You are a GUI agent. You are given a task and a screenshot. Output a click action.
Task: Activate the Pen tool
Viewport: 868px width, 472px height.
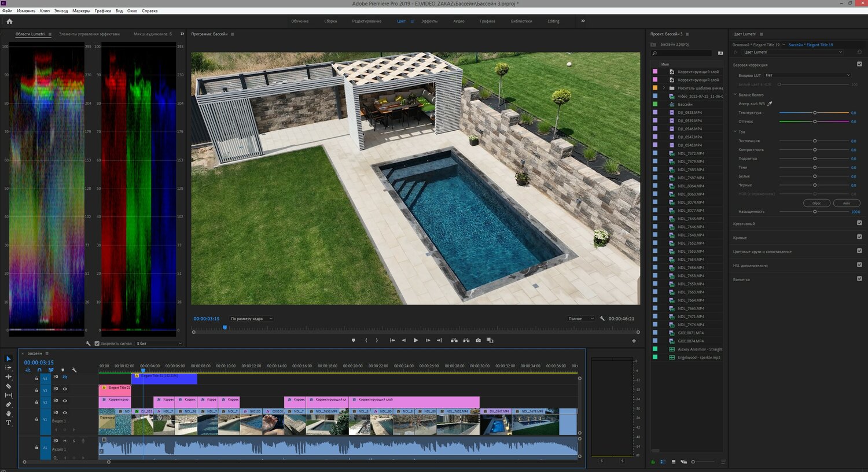click(x=8, y=404)
